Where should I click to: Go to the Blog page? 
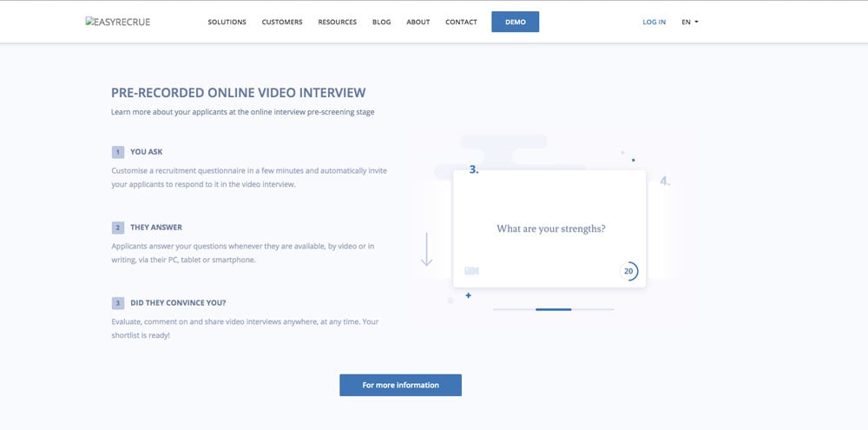381,23
